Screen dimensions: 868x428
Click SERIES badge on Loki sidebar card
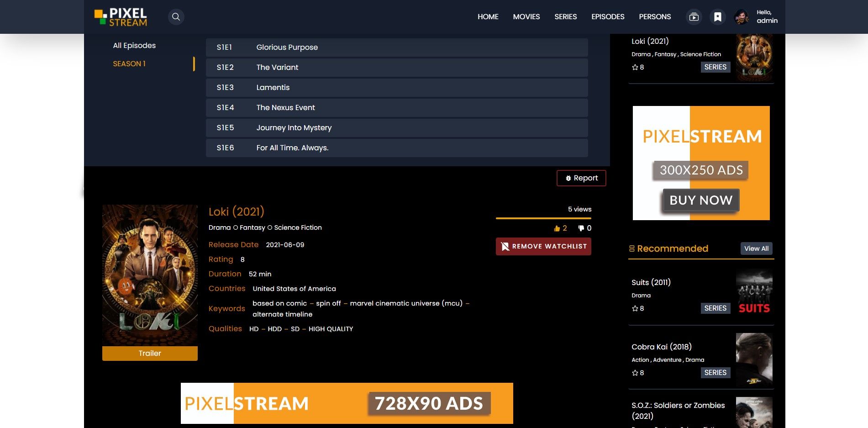pyautogui.click(x=715, y=67)
